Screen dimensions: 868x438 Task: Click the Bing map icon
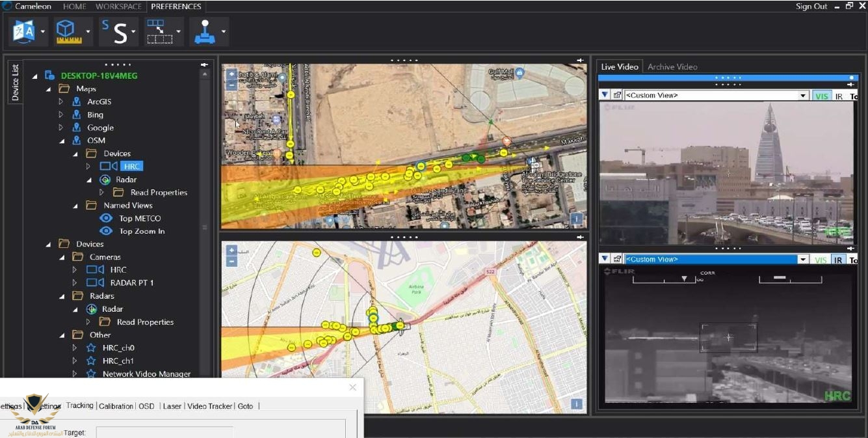click(x=77, y=115)
